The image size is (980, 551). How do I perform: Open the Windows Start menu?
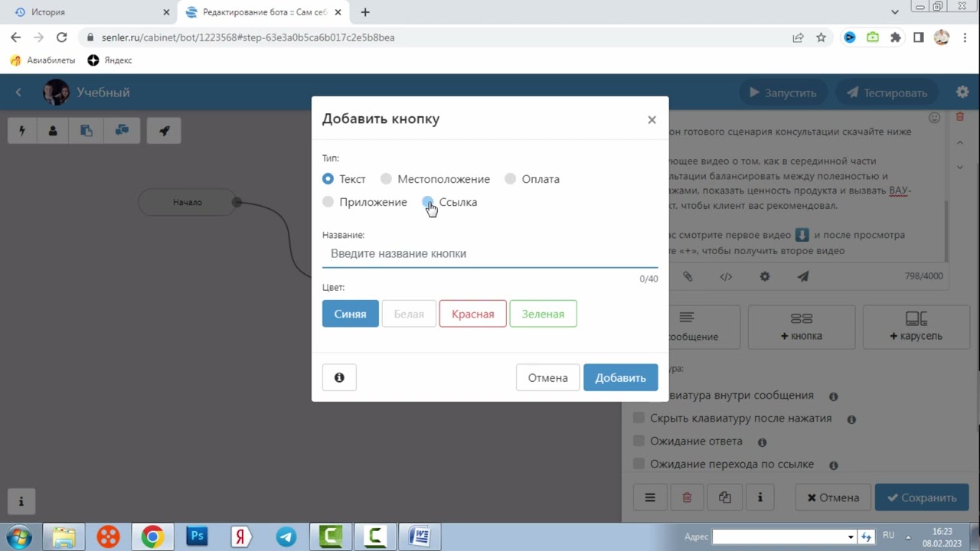coord(18,536)
